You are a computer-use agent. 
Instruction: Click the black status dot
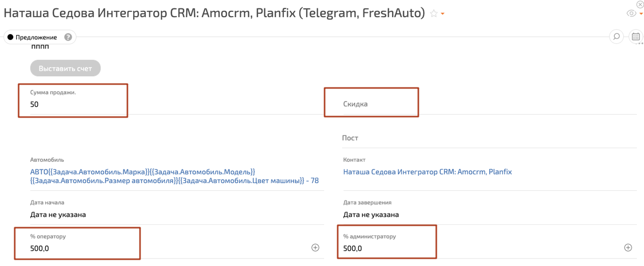[x=10, y=37]
